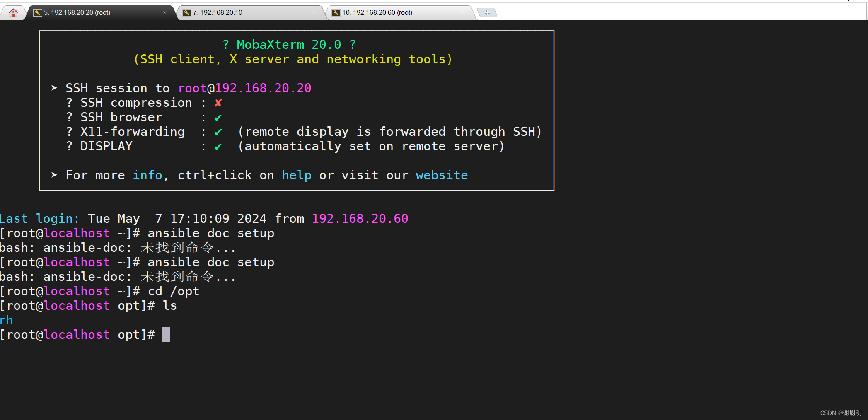
Task: Click the red X beside SSH compression
Action: click(218, 103)
